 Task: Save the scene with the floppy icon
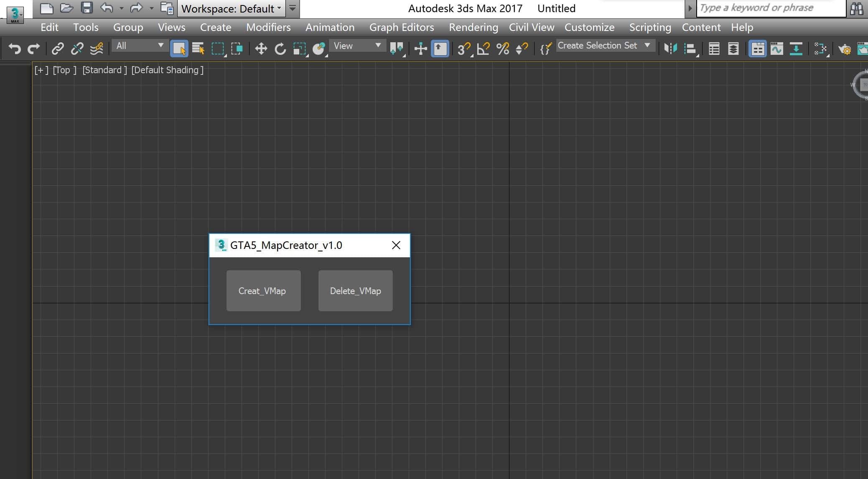click(x=87, y=8)
